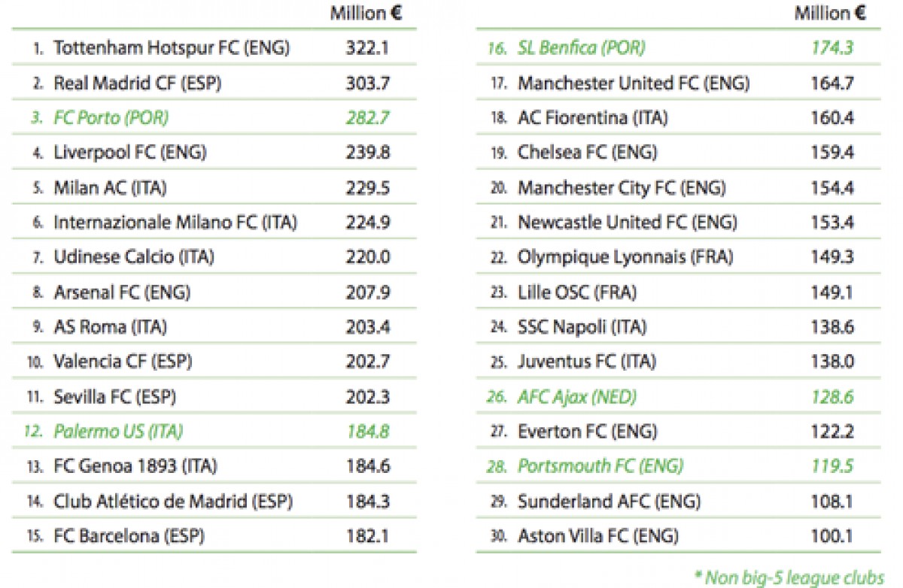The image size is (903, 588).
Task: Select the Real Madrid CF (ESP) entry
Action: click(x=138, y=83)
